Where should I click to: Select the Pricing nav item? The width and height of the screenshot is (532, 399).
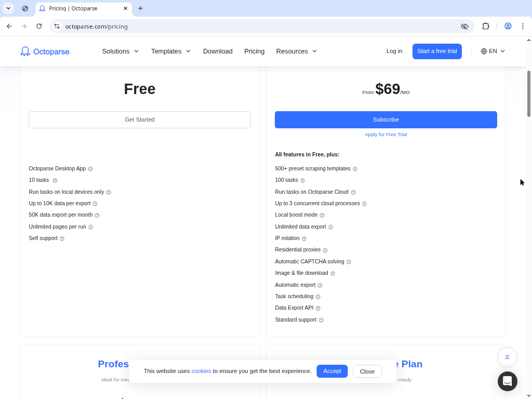point(254,51)
